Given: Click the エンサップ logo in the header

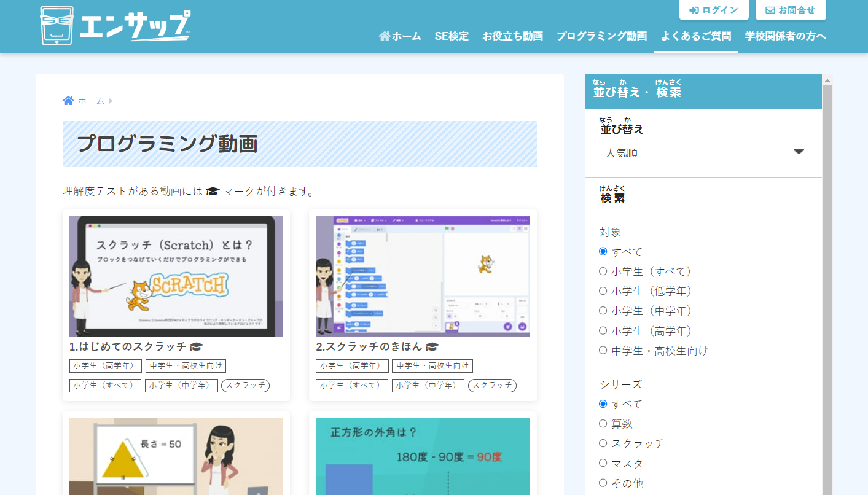Looking at the screenshot, I should [x=115, y=26].
